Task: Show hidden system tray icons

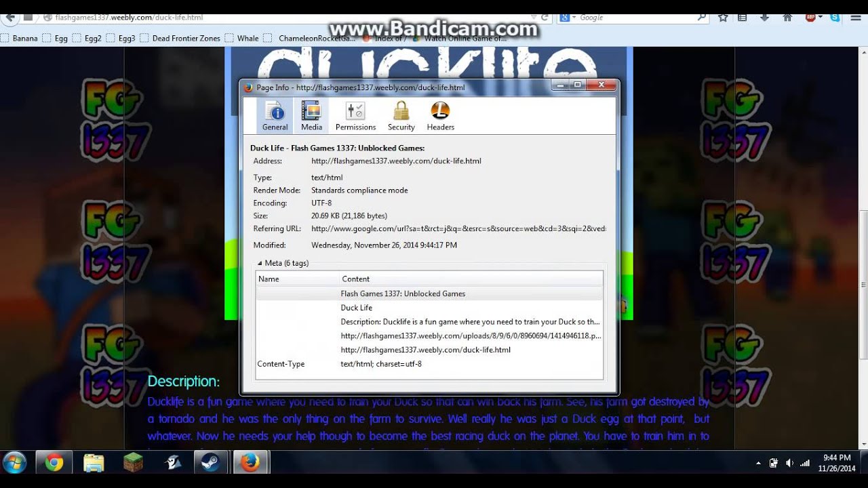Action: coord(758,464)
